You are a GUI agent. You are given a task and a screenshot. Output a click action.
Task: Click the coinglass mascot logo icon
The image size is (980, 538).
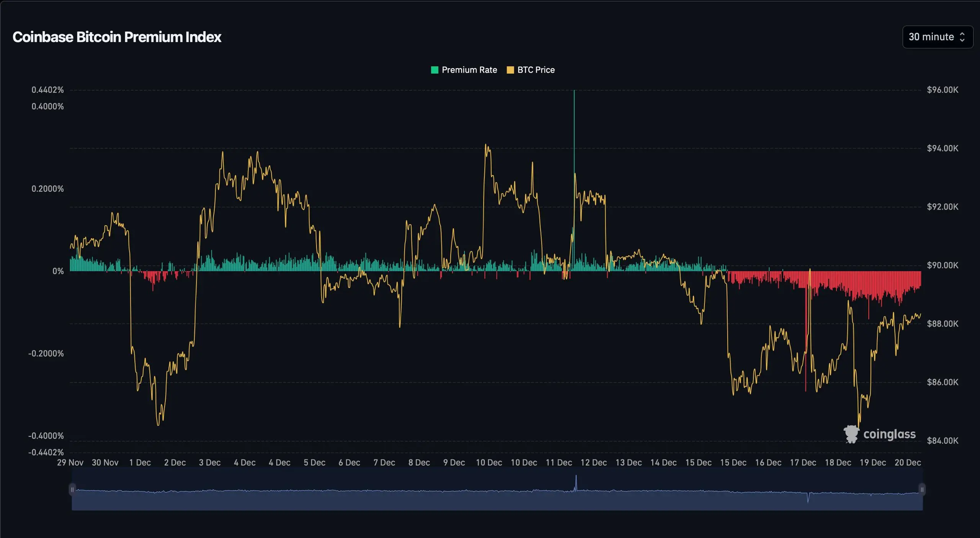(851, 434)
